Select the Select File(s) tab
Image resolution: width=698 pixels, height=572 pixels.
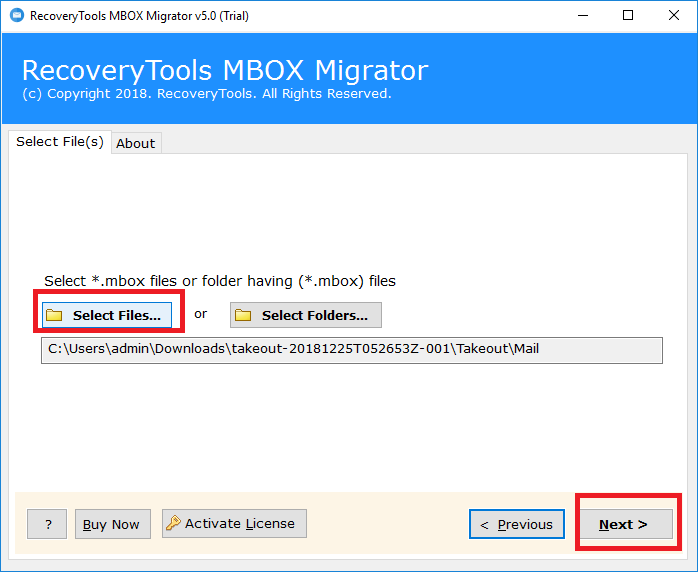click(60, 142)
